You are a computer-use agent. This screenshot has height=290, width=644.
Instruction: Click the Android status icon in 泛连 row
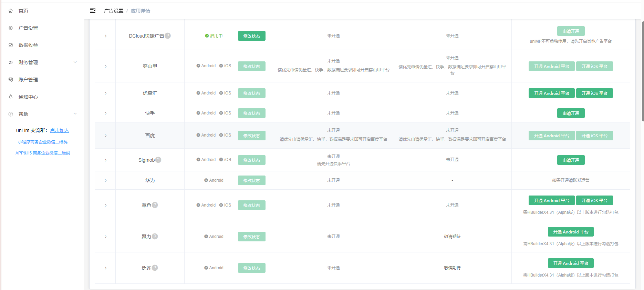(x=206, y=268)
